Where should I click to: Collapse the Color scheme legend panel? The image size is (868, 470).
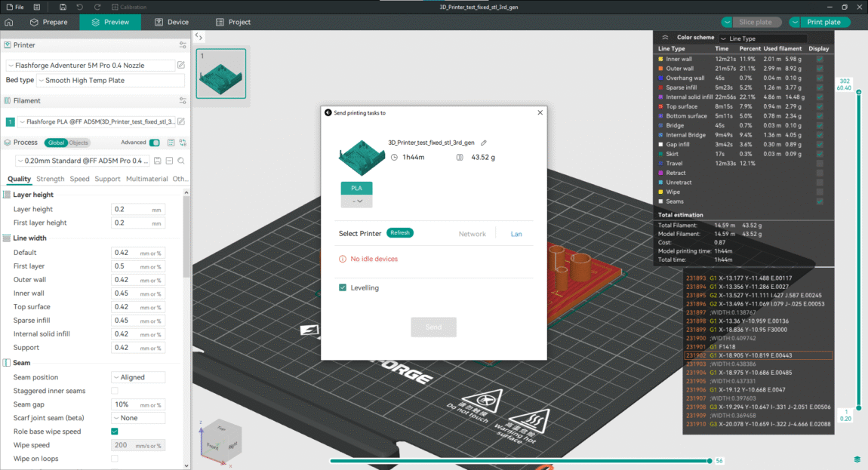(665, 38)
